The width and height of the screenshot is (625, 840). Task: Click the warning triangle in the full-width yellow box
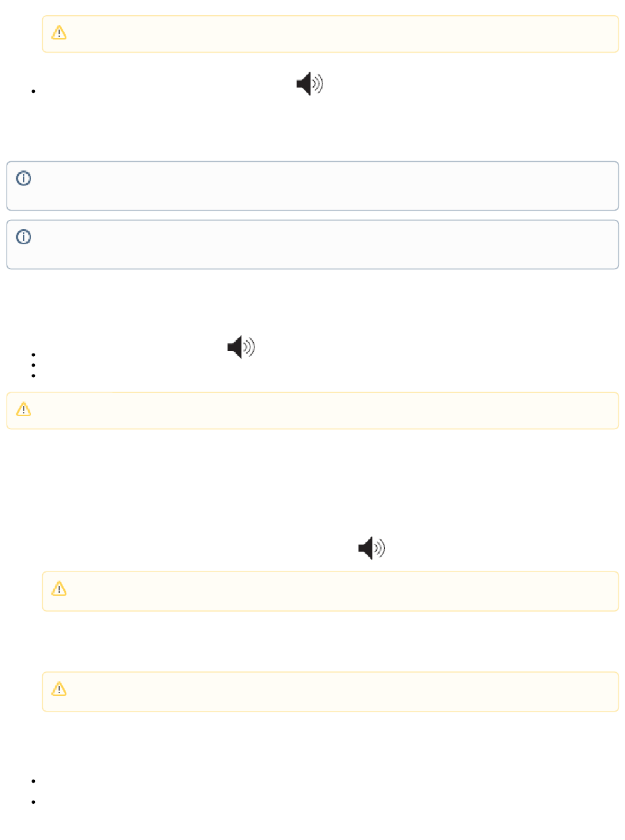pos(24,409)
